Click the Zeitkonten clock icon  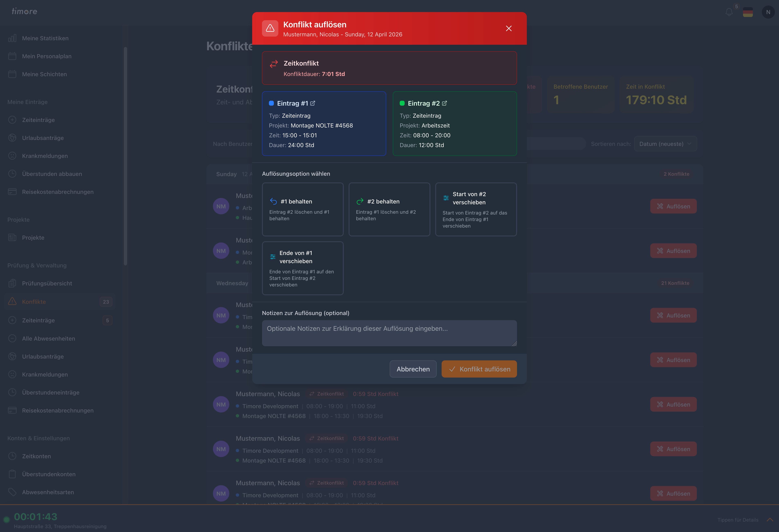click(x=12, y=456)
